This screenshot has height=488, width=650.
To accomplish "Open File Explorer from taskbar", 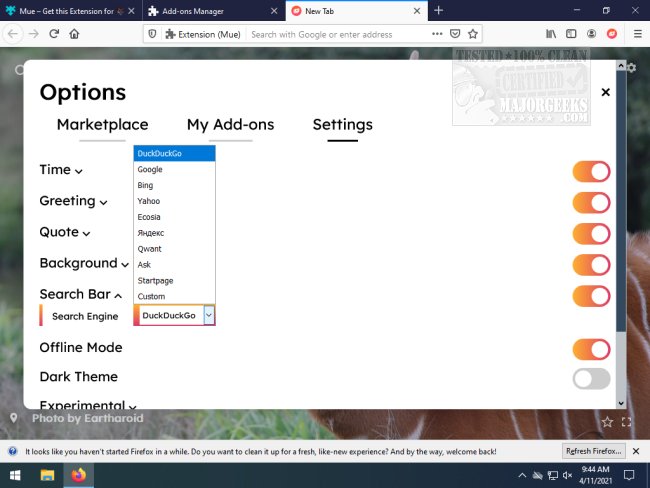I will click(47, 475).
